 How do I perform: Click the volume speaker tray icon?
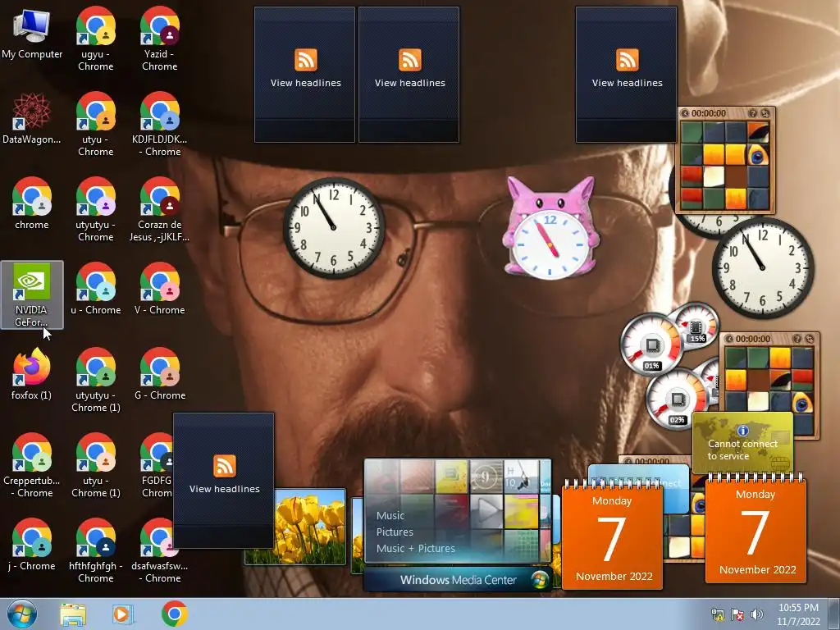pyautogui.click(x=756, y=614)
